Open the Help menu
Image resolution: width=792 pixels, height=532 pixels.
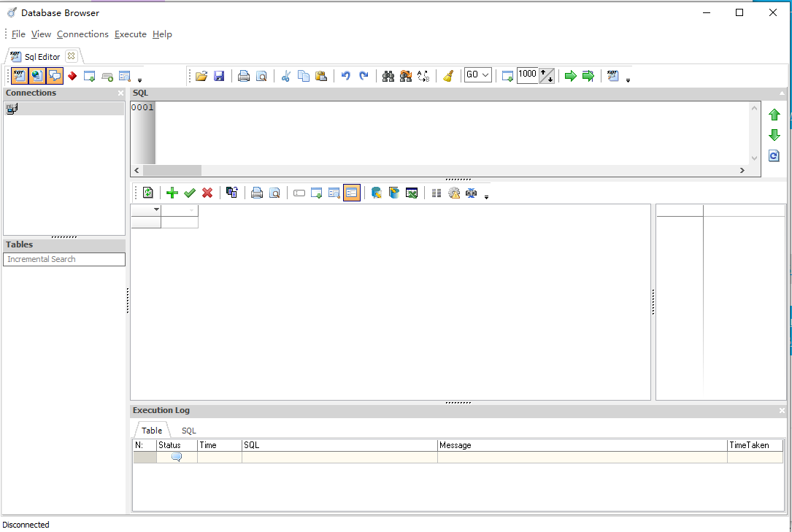coord(162,34)
